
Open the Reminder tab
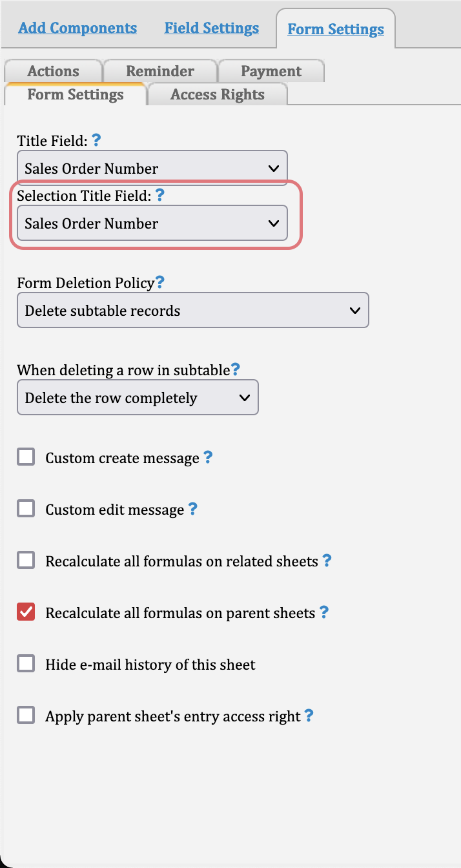click(x=160, y=71)
